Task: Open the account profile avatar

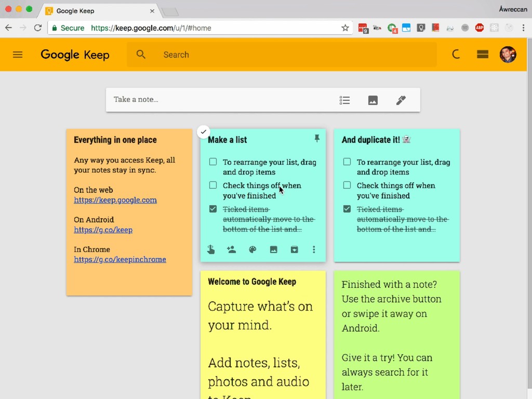Action: [x=508, y=54]
